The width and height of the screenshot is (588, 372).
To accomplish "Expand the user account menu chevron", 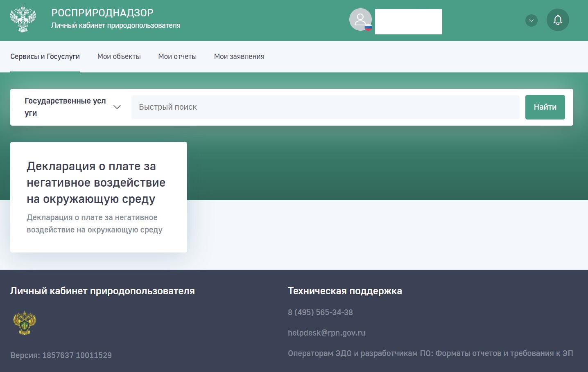I will click(531, 20).
